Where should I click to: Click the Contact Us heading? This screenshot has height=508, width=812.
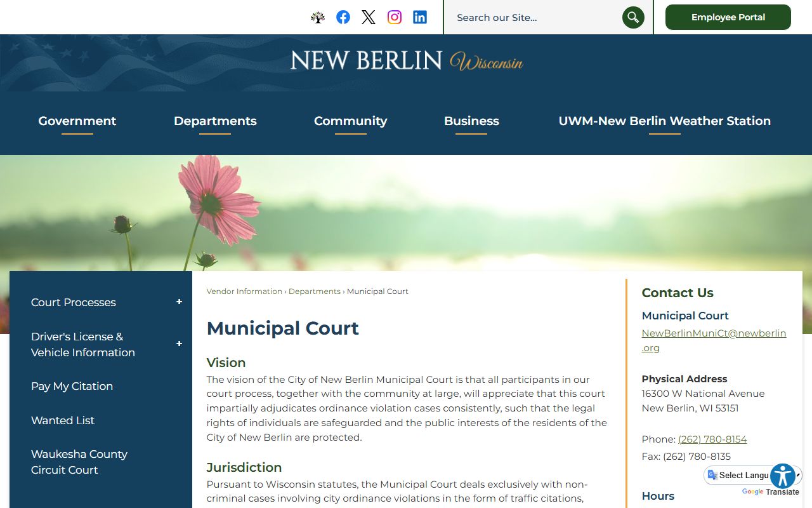coord(678,293)
